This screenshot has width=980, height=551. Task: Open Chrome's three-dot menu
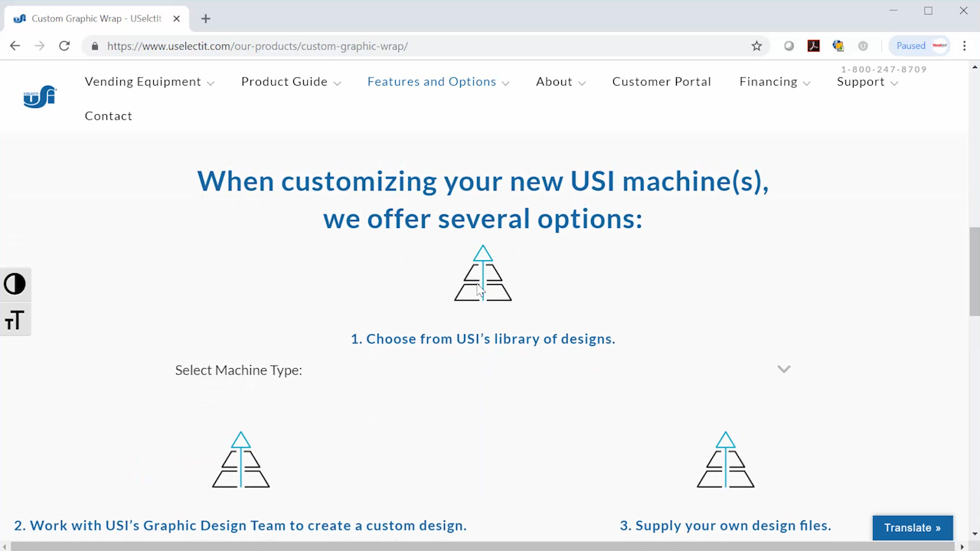pos(964,46)
